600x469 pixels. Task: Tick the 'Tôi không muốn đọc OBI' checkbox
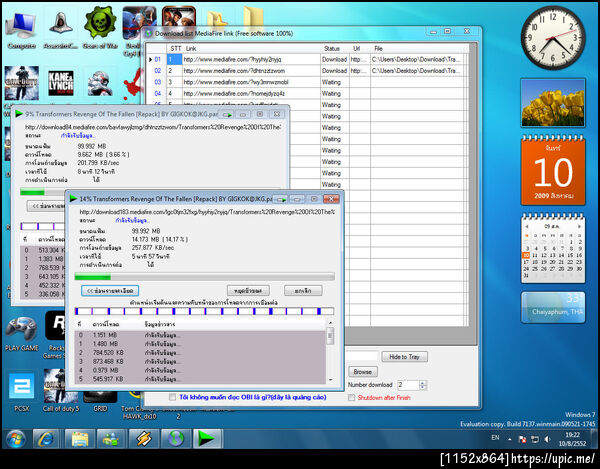tap(173, 397)
